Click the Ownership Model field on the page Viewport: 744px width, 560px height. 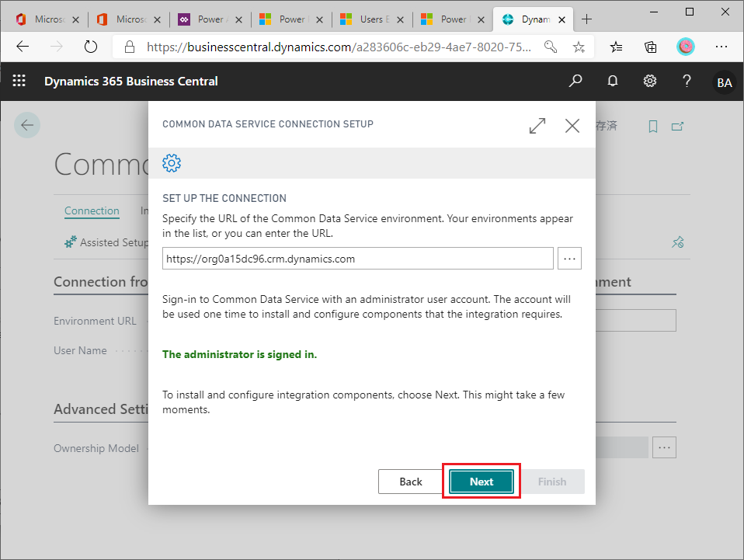(x=621, y=447)
